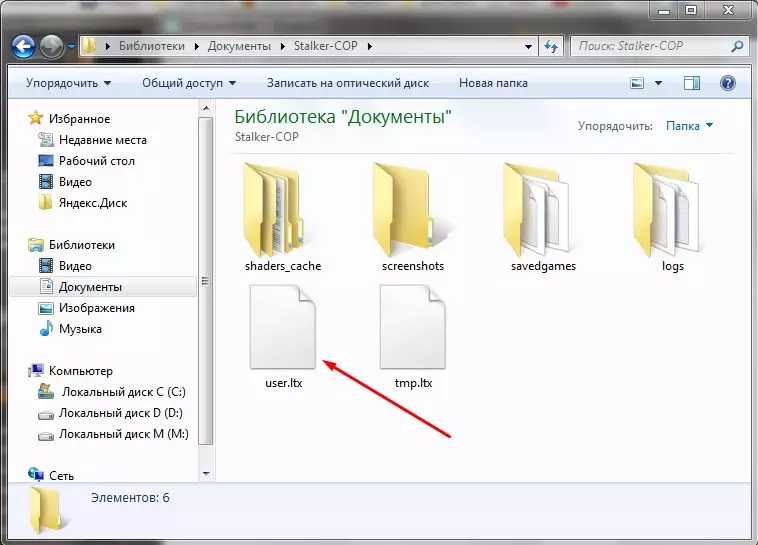Click the navigation pane scroll up arrow
The height and width of the screenshot is (545, 758).
tap(206, 108)
